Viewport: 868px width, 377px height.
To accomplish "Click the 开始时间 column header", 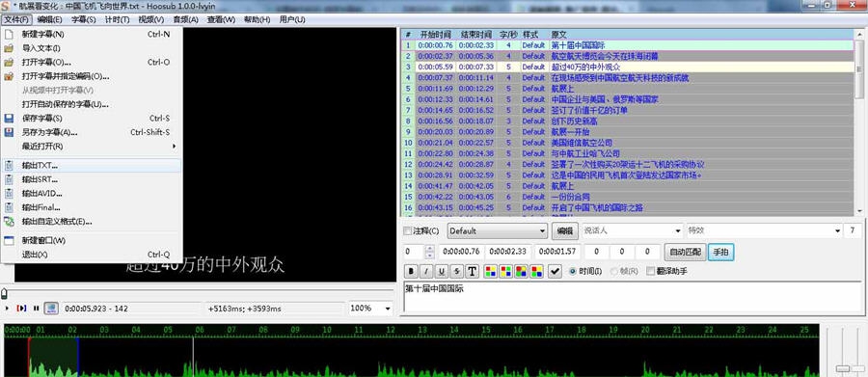I will [436, 35].
